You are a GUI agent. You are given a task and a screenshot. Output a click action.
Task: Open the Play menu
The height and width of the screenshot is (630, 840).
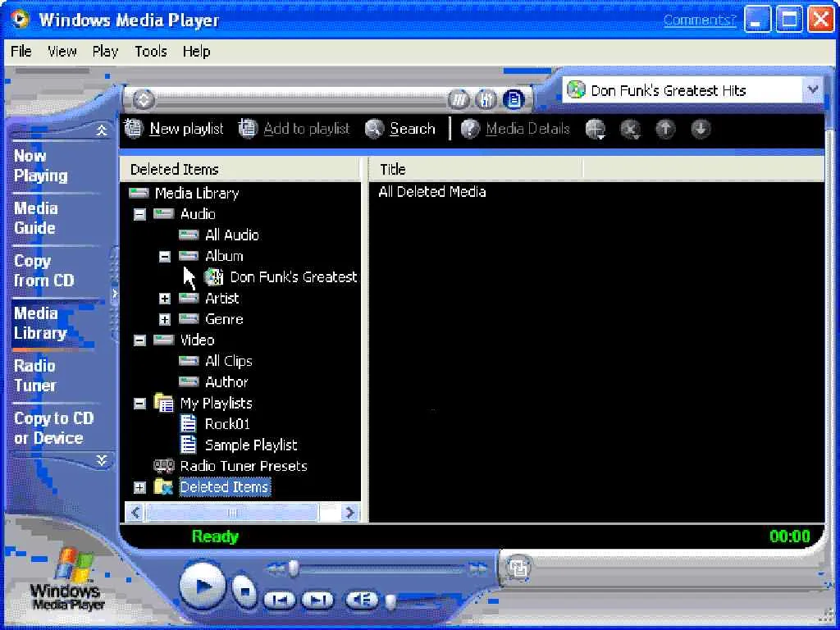click(x=105, y=52)
